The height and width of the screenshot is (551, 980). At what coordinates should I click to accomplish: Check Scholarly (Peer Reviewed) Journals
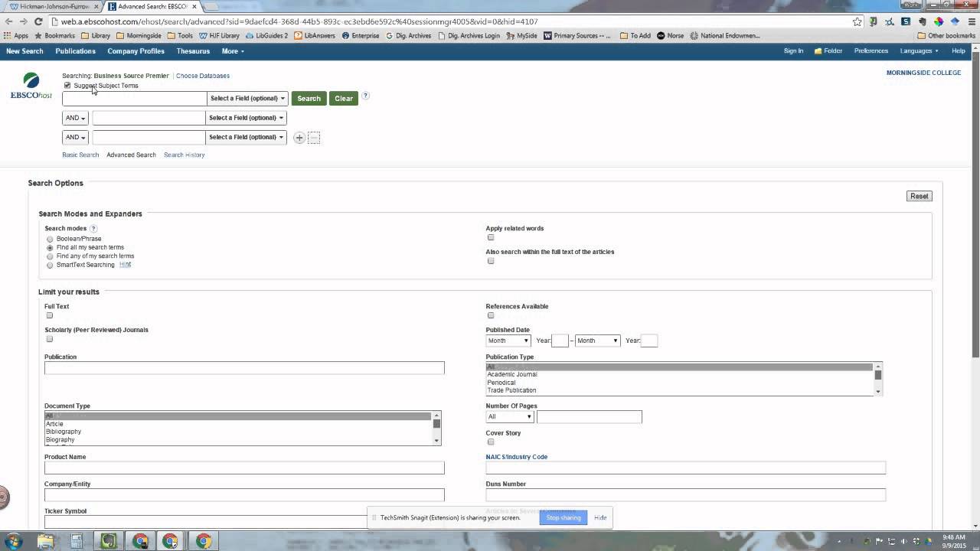pos(50,339)
